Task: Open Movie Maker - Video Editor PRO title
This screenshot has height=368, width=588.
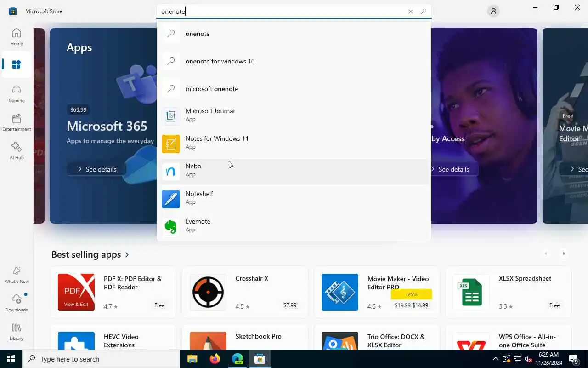Action: coord(398,283)
